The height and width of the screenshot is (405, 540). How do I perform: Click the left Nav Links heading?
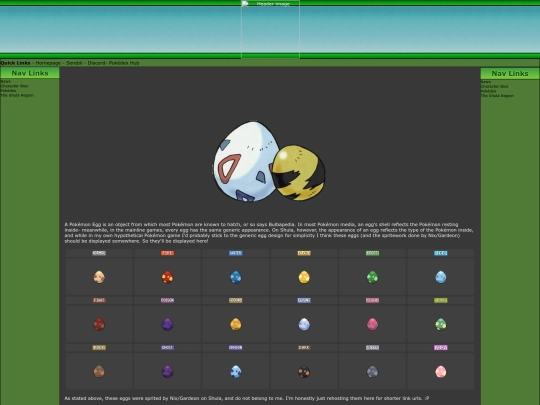tap(30, 73)
